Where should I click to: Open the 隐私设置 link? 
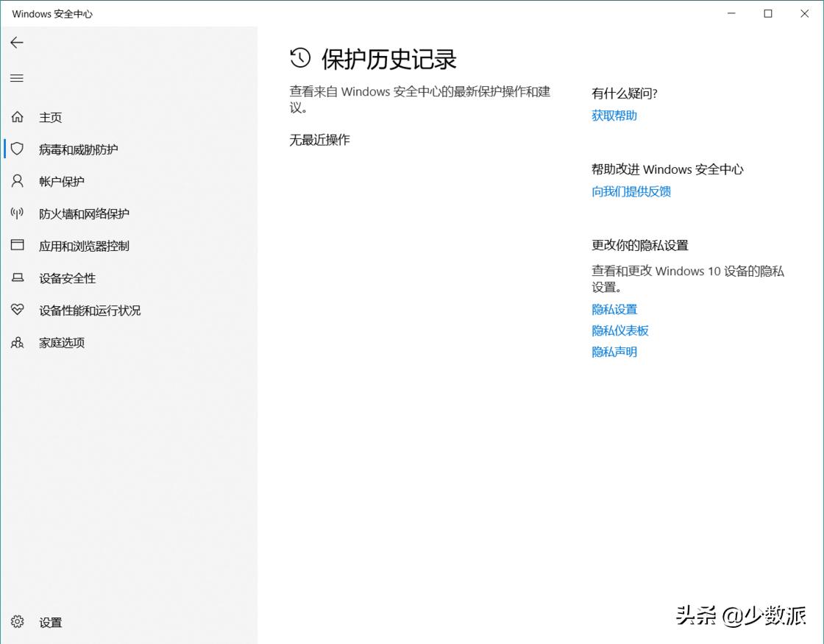point(614,309)
